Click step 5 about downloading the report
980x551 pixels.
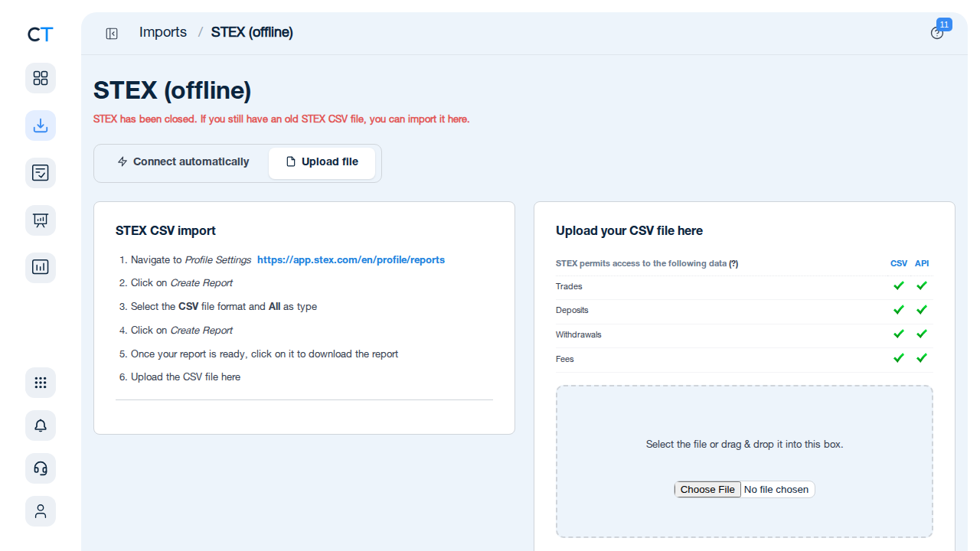click(264, 354)
